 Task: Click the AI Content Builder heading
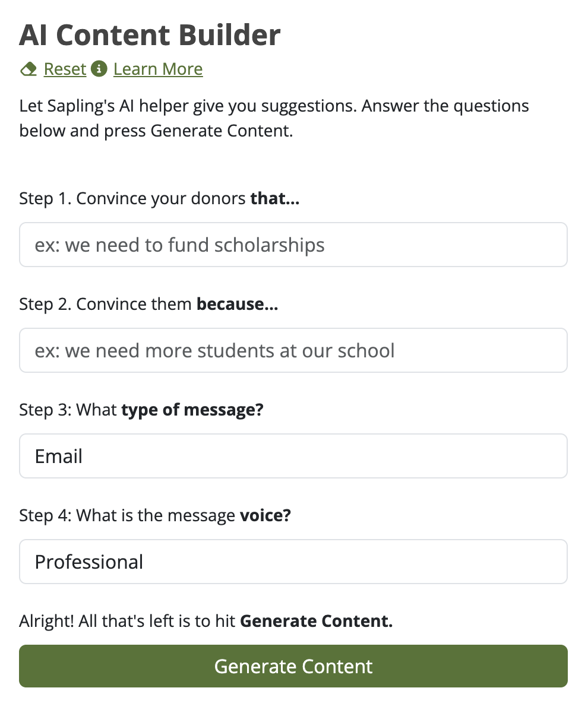(150, 35)
